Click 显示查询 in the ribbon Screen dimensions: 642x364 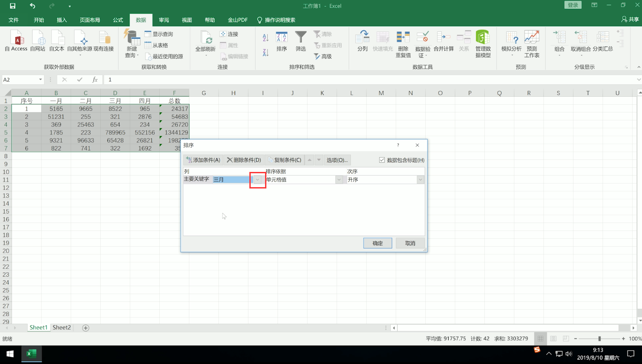click(x=158, y=34)
